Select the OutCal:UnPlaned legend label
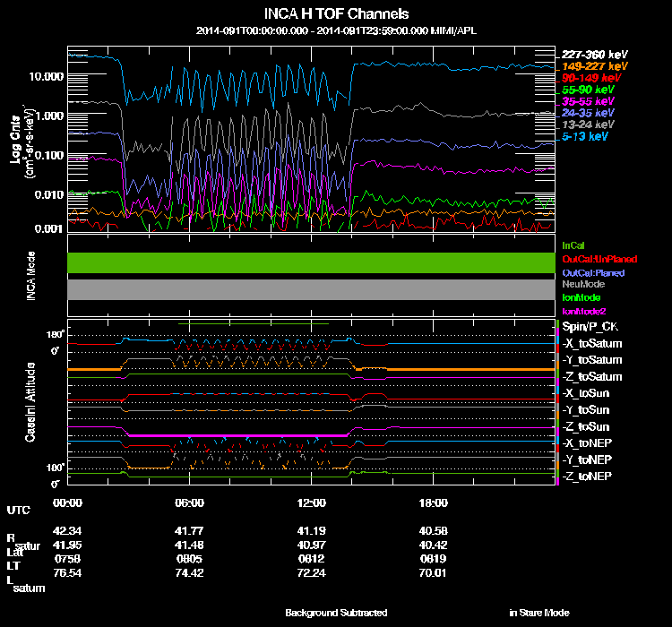 pos(599,259)
